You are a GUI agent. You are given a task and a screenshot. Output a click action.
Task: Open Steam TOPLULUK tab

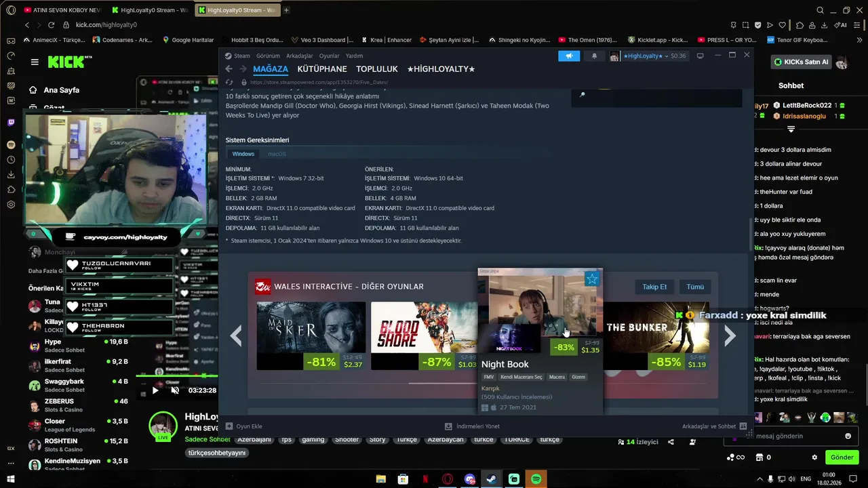coord(377,69)
